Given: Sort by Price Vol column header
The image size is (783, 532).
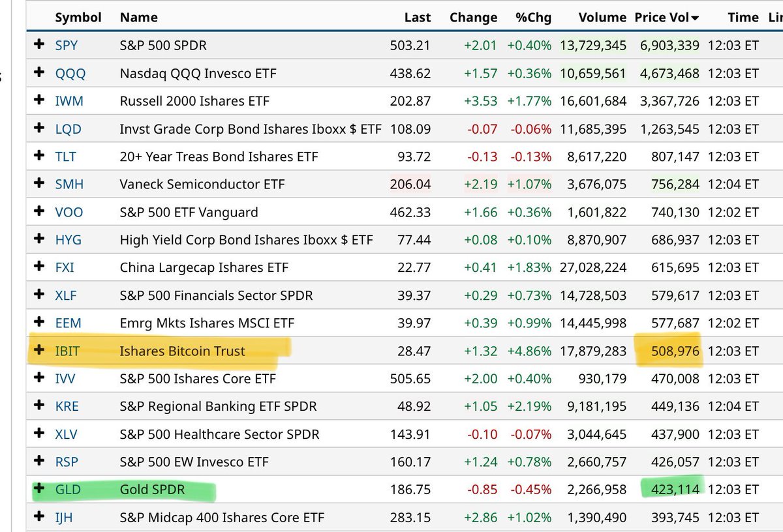Looking at the screenshot, I should pos(666,18).
